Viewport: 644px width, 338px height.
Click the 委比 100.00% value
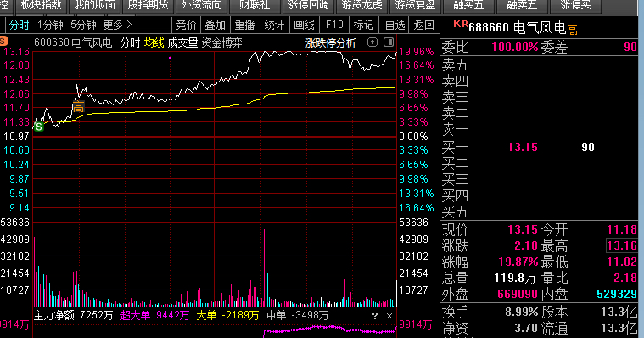pyautogui.click(x=515, y=47)
